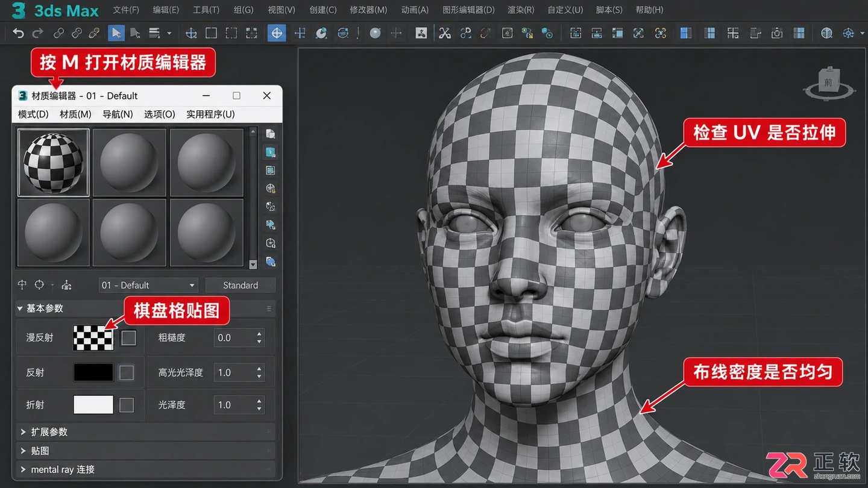The width and height of the screenshot is (868, 488).
Task: Toggle the map checkbox next to 漫反射 swatch
Action: click(x=128, y=338)
